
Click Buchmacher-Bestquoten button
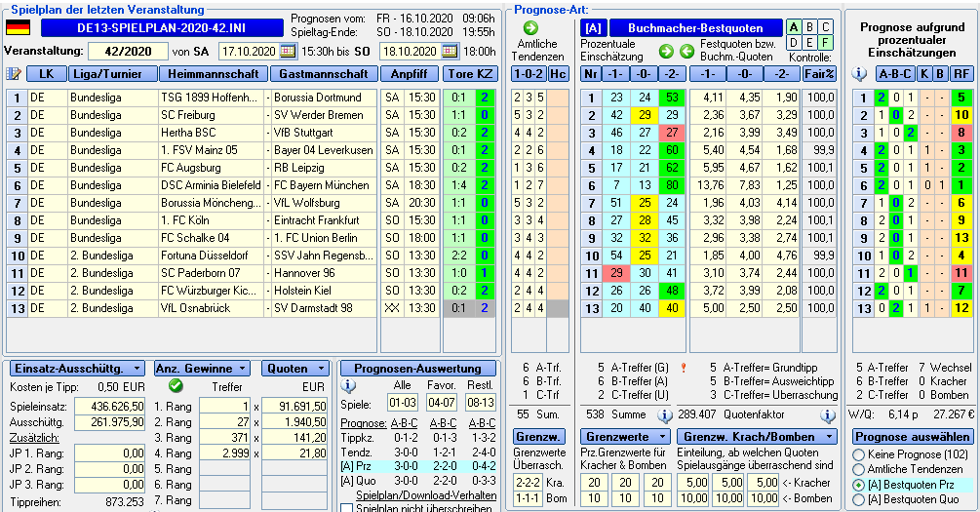[x=695, y=28]
